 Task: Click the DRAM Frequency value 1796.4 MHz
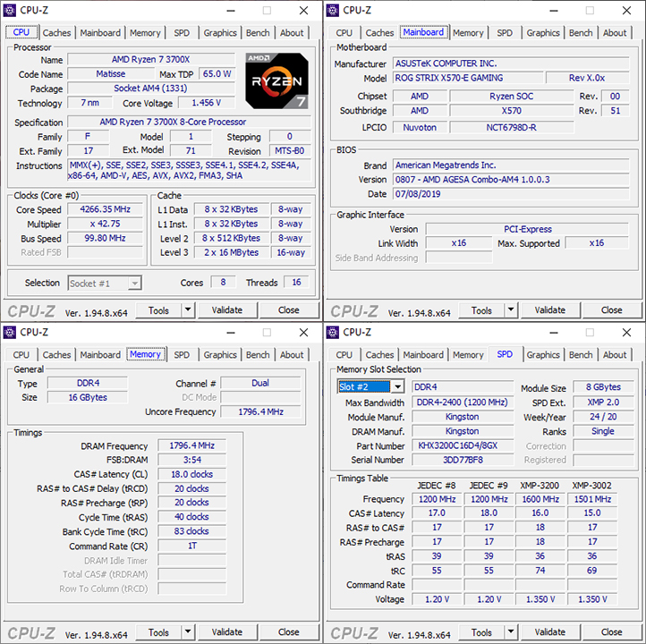coord(192,445)
